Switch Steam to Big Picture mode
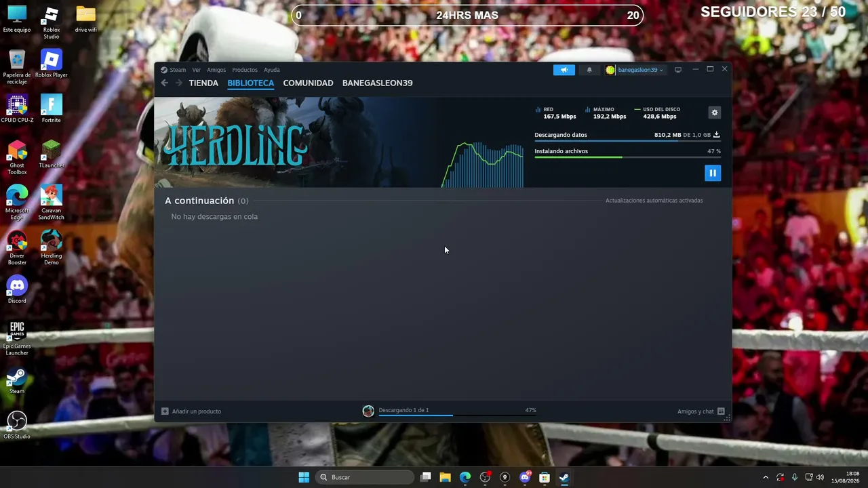 point(677,70)
